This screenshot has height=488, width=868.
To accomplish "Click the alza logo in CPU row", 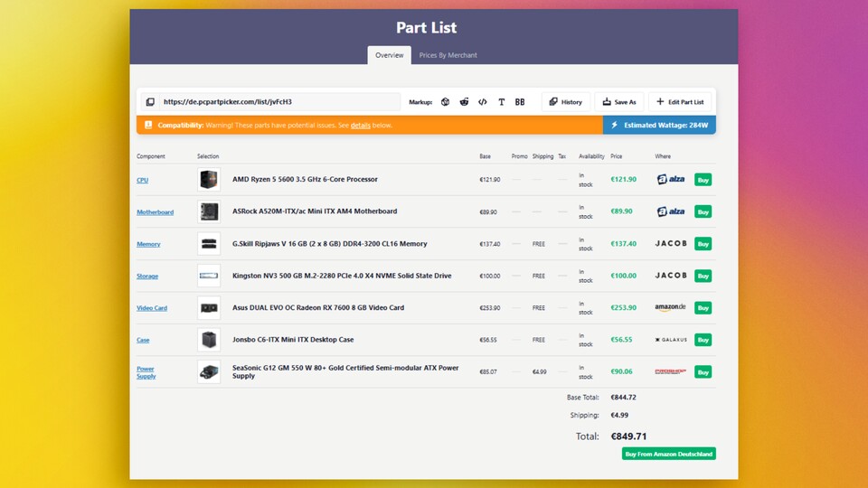I will click(671, 179).
